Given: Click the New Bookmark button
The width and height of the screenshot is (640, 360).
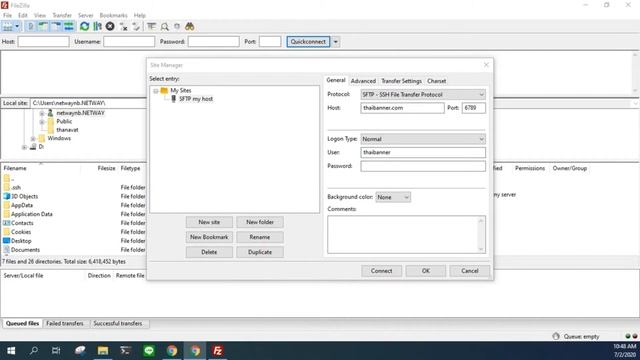Looking at the screenshot, I should (209, 237).
